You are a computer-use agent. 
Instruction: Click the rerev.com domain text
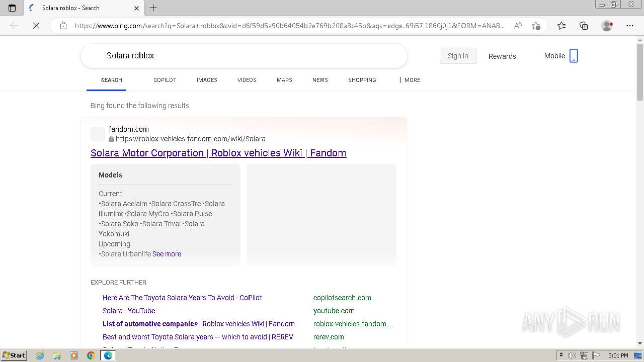pyautogui.click(x=329, y=337)
